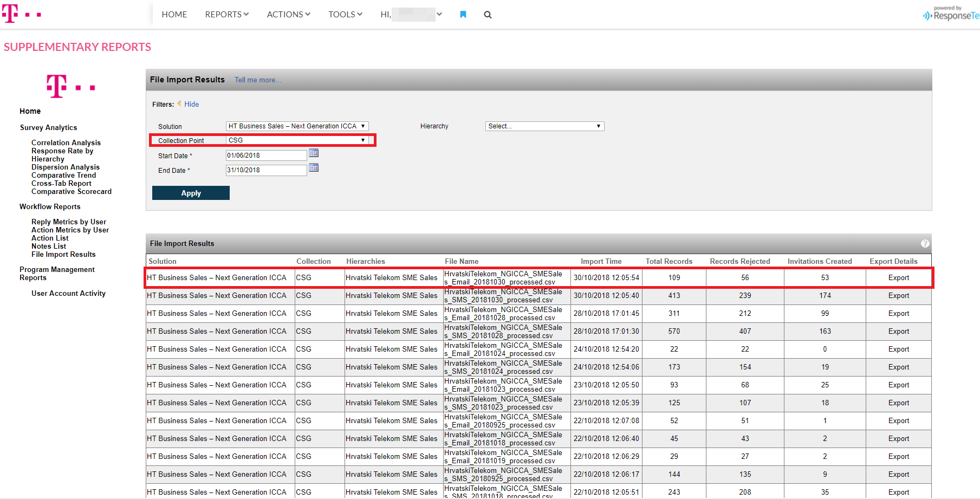Open the Collection Point dropdown
Image resolution: width=980 pixels, height=499 pixels.
click(297, 140)
